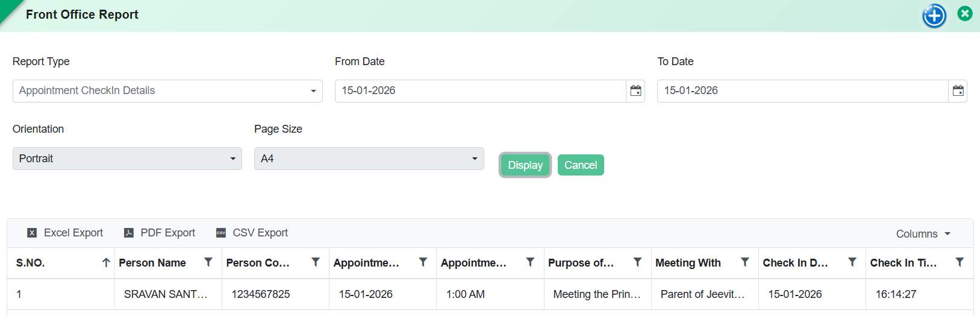The width and height of the screenshot is (980, 316).
Task: Expand the Orientation Portrait dropdown
Action: [x=127, y=159]
